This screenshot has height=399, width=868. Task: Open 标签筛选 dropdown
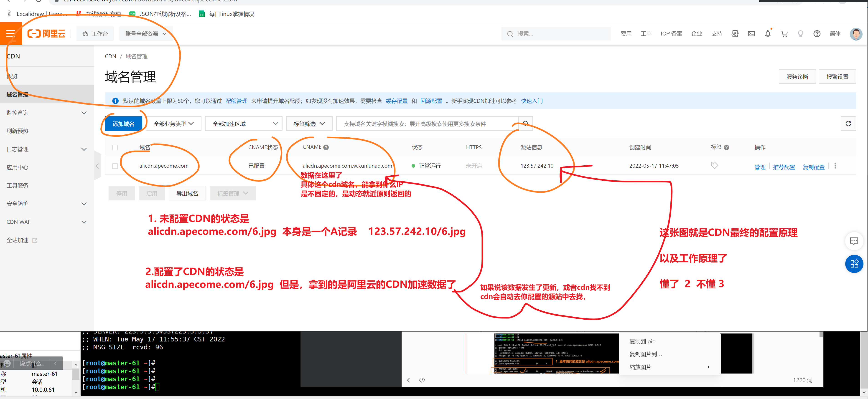[309, 124]
